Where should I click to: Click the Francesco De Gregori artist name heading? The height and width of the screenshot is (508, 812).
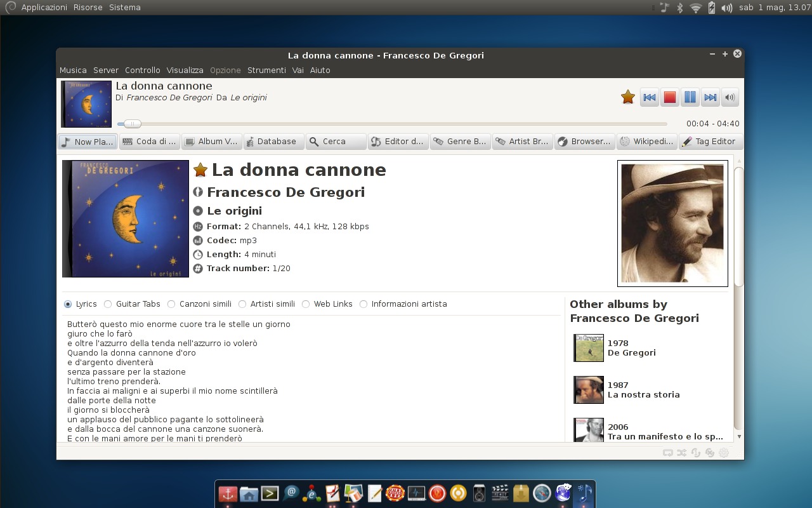(x=285, y=192)
